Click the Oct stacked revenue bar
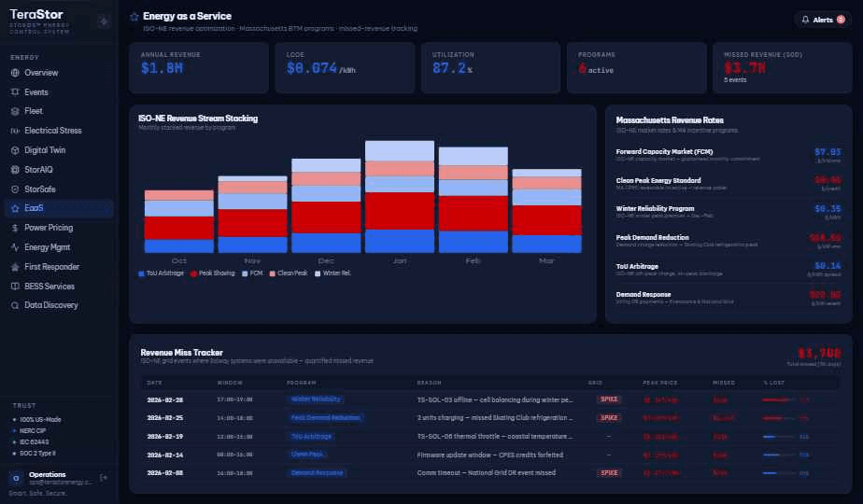 click(179, 222)
